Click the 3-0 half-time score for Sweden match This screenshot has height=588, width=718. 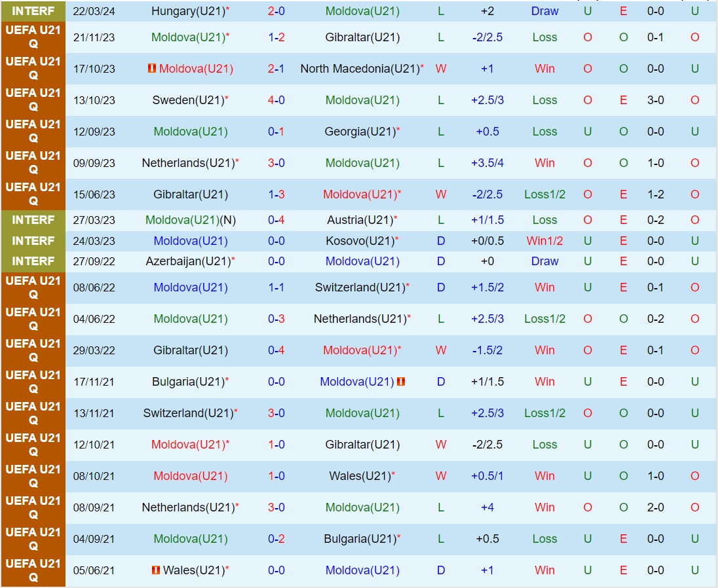[x=655, y=100]
